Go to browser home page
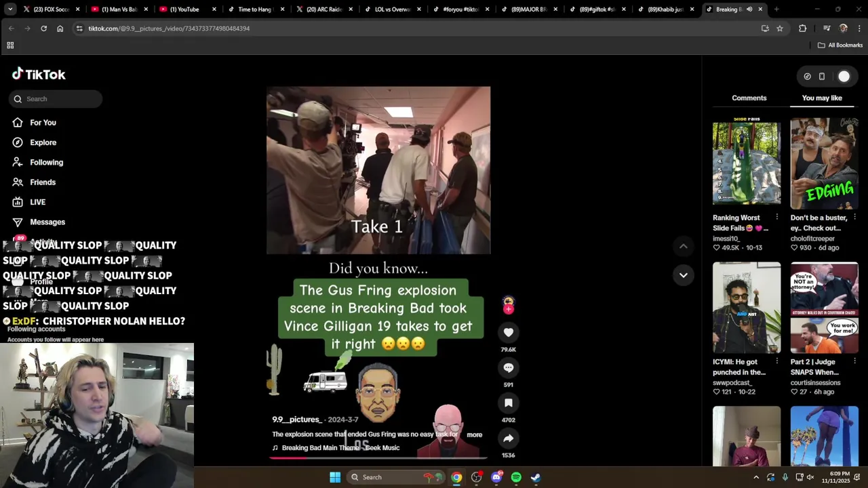868x488 pixels. click(60, 28)
